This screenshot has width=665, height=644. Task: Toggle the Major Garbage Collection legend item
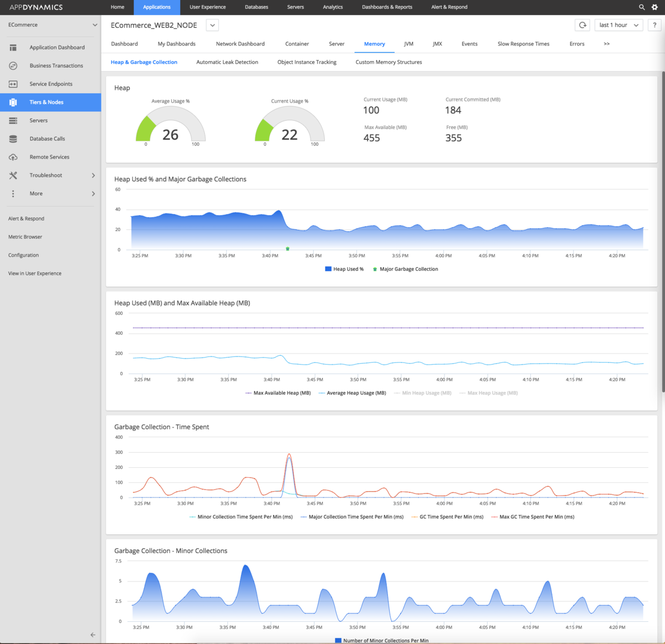point(405,269)
